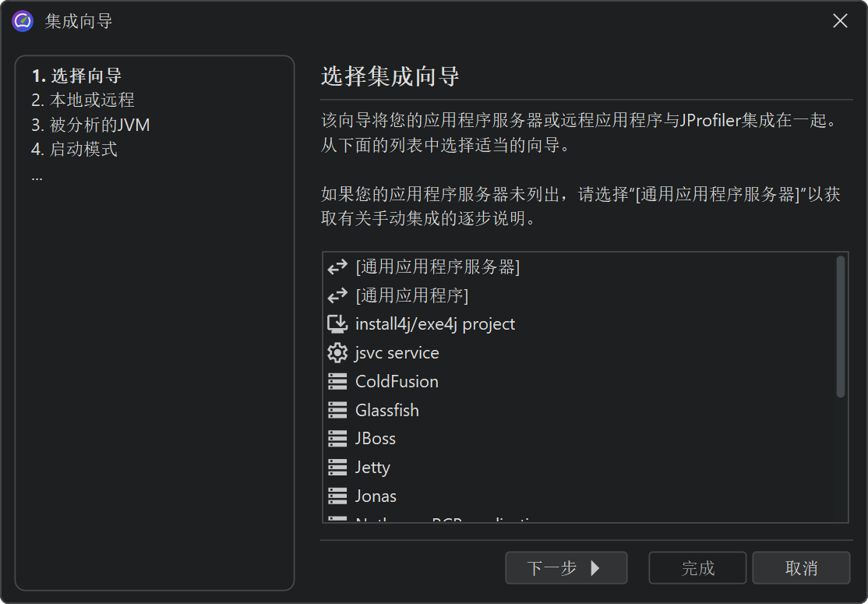
Task: Click the Jonas server icon
Action: pyautogui.click(x=337, y=496)
